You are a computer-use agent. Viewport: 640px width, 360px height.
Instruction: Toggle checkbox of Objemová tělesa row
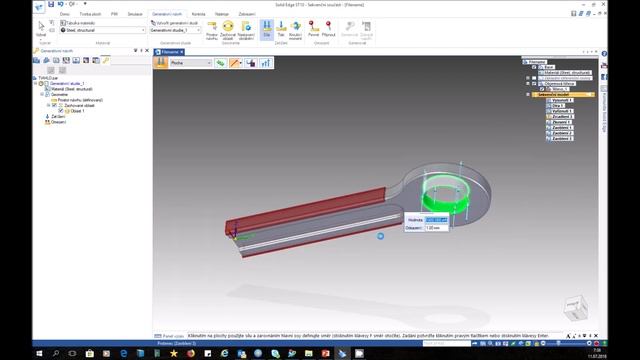(534, 84)
